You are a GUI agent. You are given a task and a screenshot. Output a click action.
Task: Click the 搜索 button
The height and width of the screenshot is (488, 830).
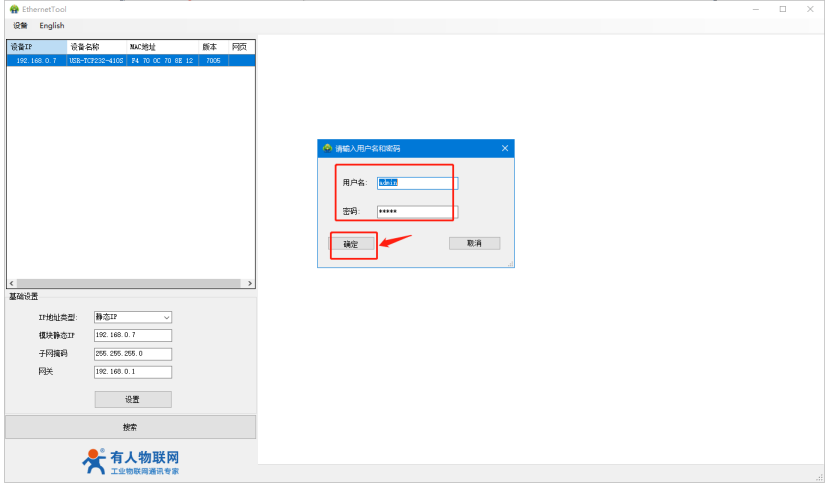[130, 427]
